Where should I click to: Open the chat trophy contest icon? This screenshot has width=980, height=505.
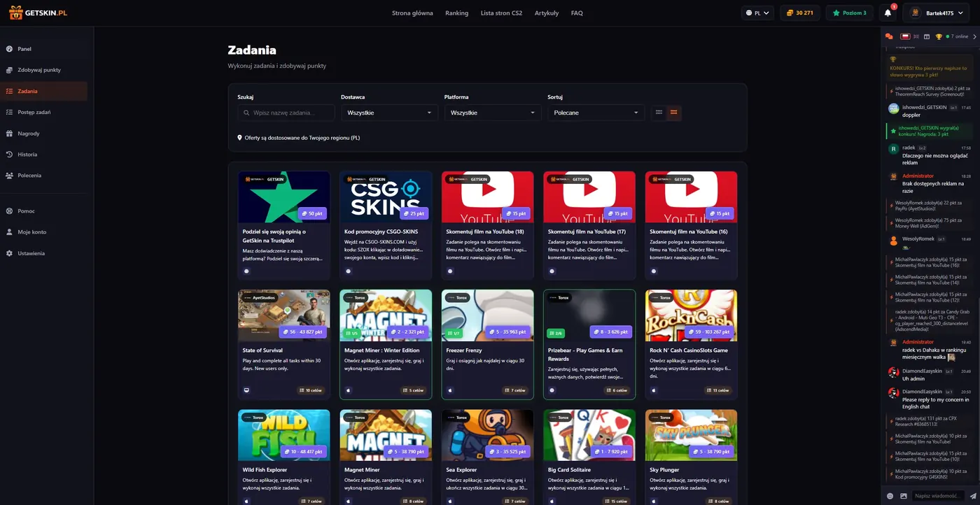click(x=939, y=36)
